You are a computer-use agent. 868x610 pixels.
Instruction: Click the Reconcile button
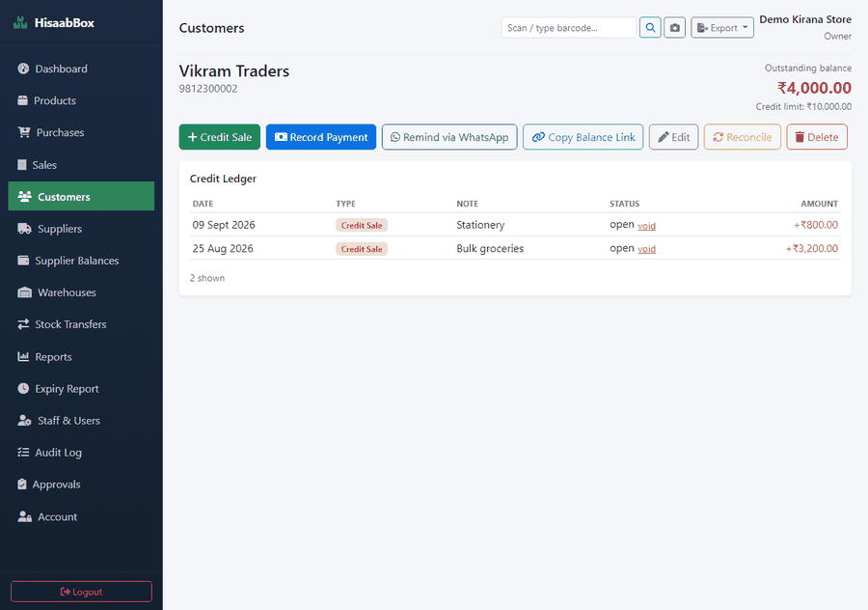[743, 137]
